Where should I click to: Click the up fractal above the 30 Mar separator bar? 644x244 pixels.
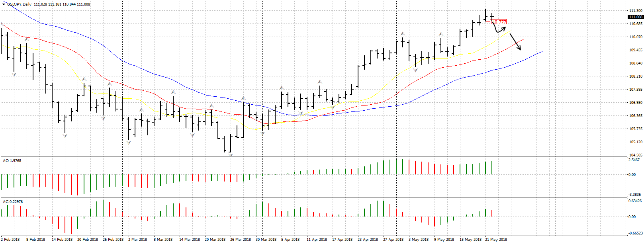pyautogui.click(x=243, y=98)
